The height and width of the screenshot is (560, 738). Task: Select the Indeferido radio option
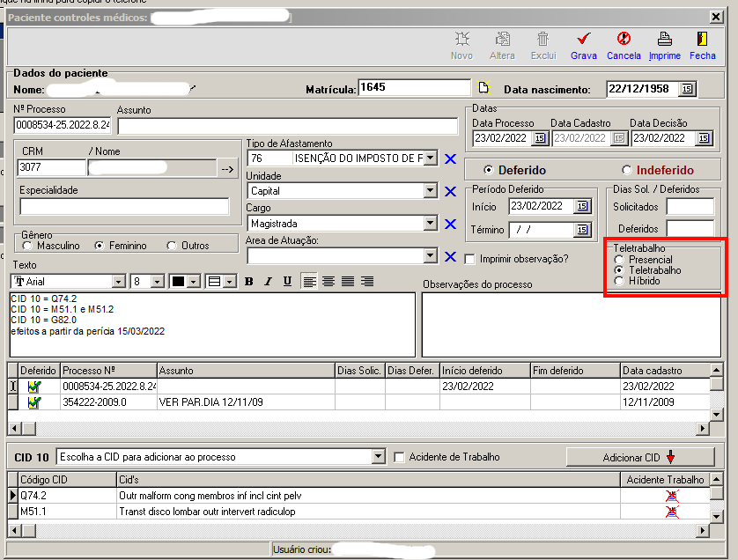pyautogui.click(x=627, y=171)
